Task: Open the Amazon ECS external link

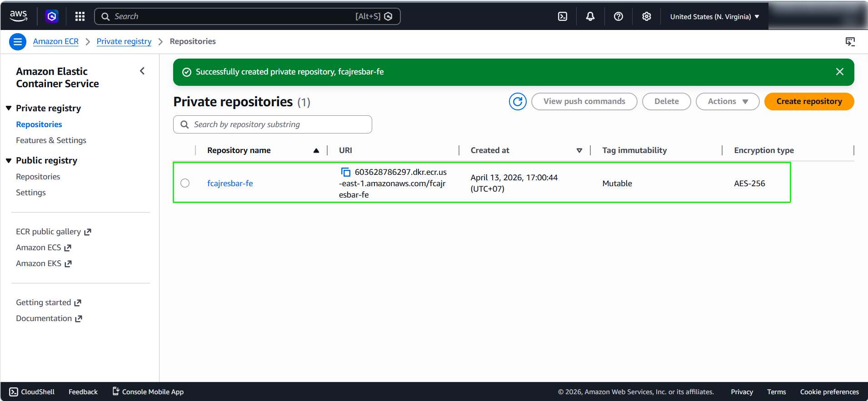Action: pyautogui.click(x=44, y=248)
